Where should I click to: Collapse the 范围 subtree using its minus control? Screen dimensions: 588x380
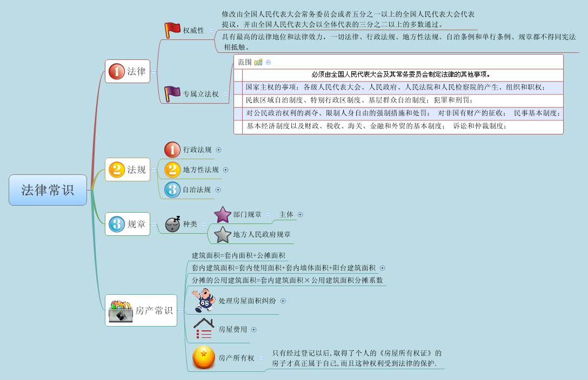pos(269,62)
